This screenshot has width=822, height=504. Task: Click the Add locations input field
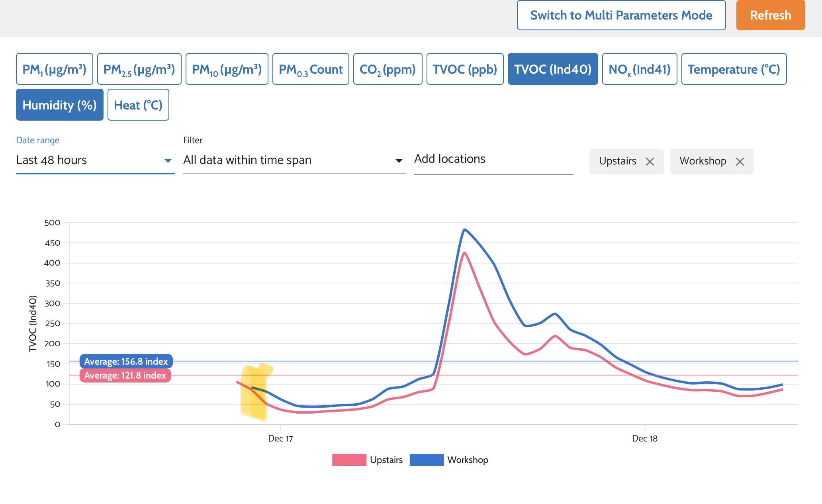(x=493, y=159)
